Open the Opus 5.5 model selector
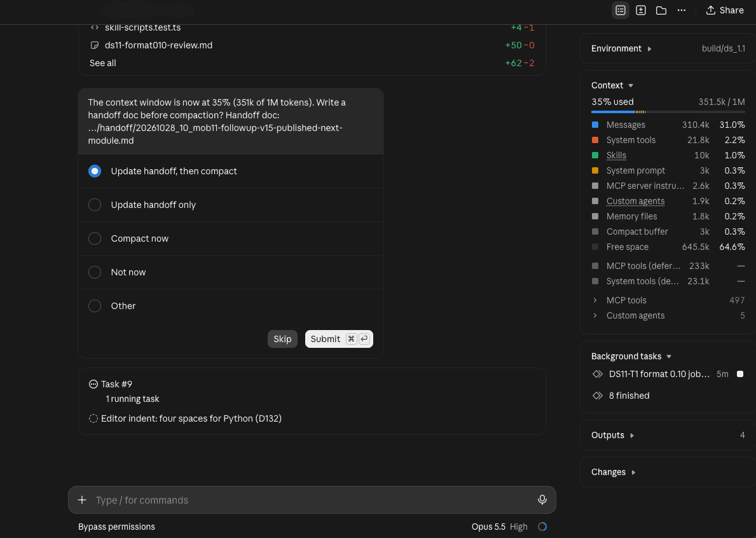The image size is (756, 538). (488, 527)
